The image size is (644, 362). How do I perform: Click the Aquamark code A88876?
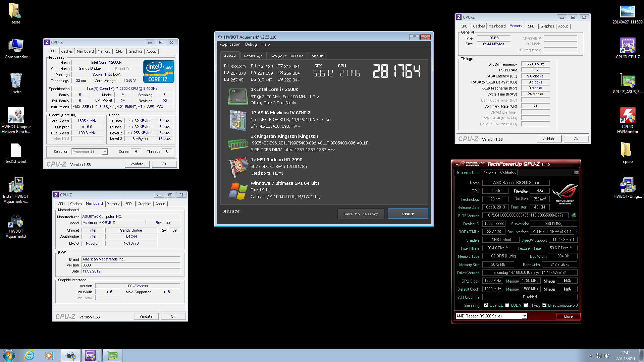click(x=231, y=212)
